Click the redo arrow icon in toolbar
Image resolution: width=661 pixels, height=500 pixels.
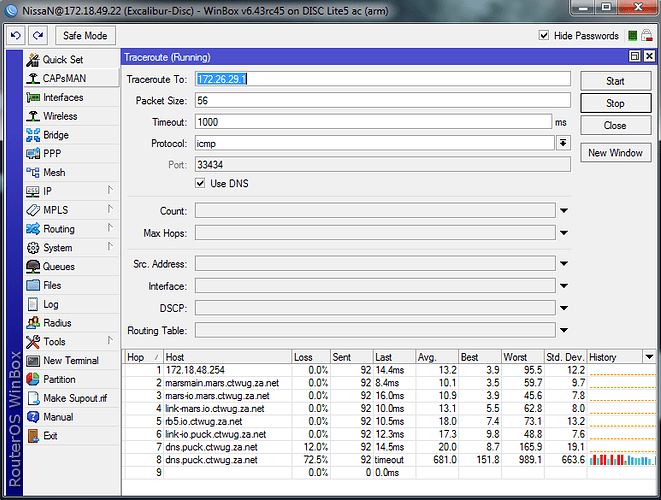(38, 35)
